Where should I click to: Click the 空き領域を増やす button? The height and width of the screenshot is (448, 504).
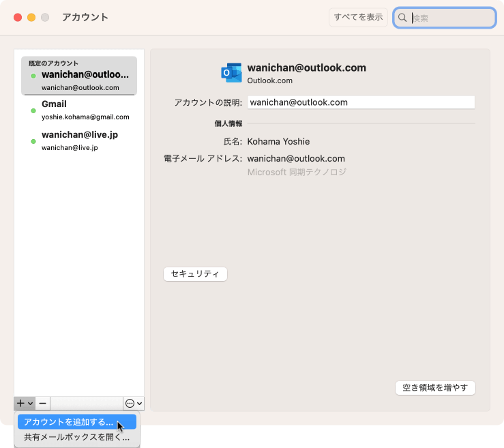coord(435,387)
